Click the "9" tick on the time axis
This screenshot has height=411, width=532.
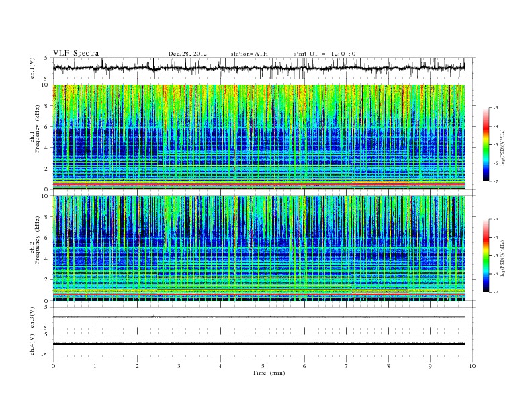pyautogui.click(x=430, y=366)
